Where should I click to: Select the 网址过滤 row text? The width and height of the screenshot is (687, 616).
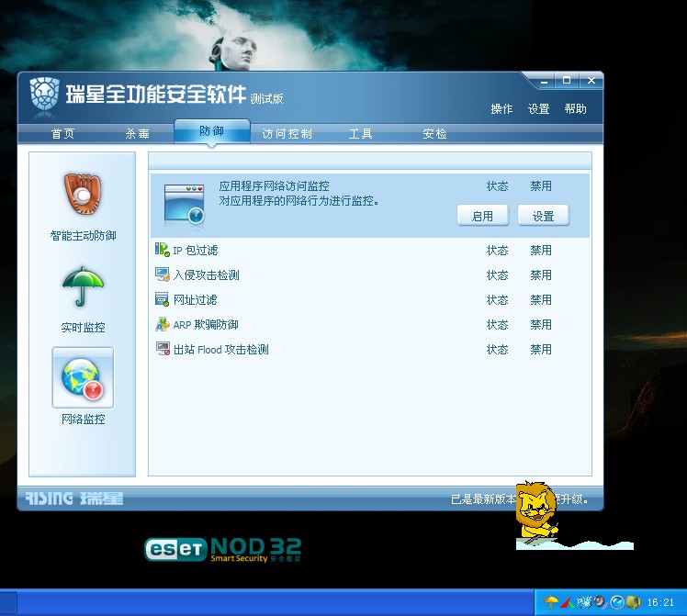tap(195, 300)
